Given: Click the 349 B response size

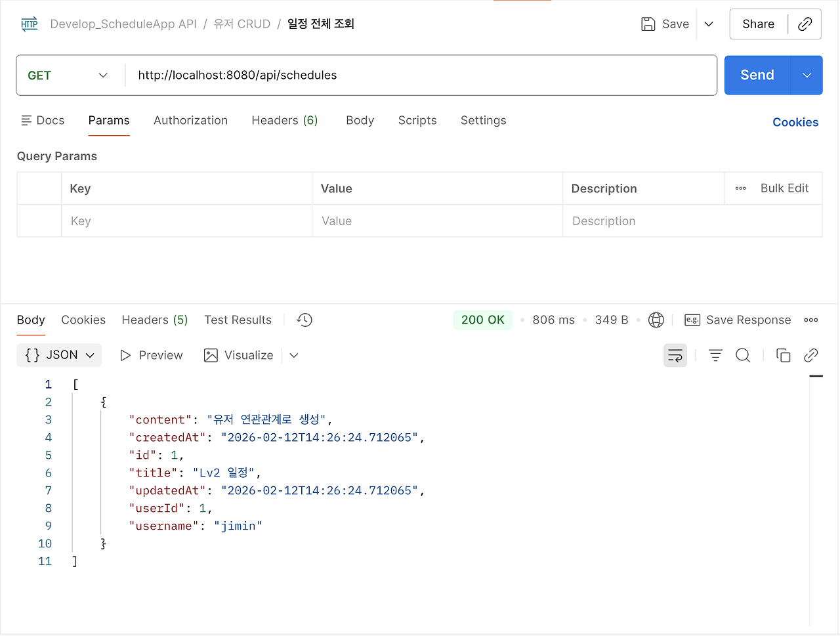Looking at the screenshot, I should [x=612, y=320].
